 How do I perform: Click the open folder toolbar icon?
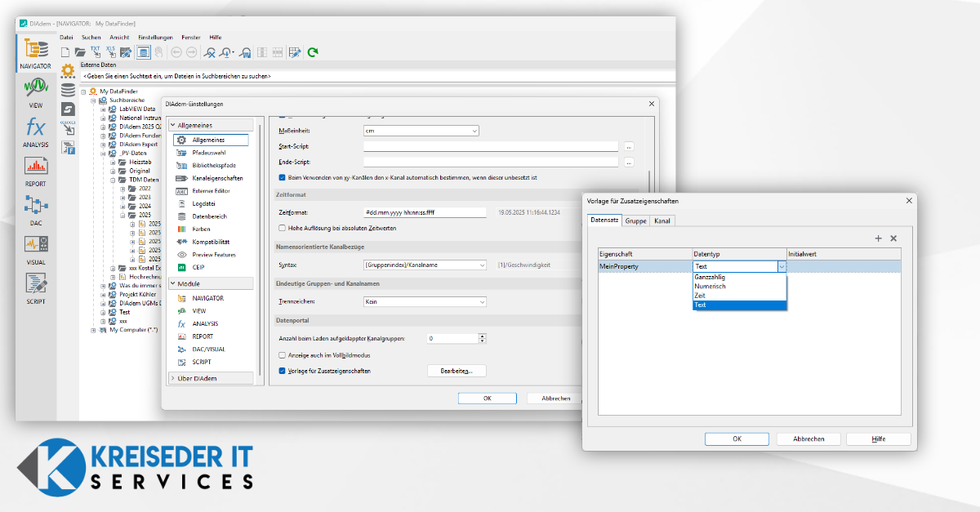[x=80, y=52]
